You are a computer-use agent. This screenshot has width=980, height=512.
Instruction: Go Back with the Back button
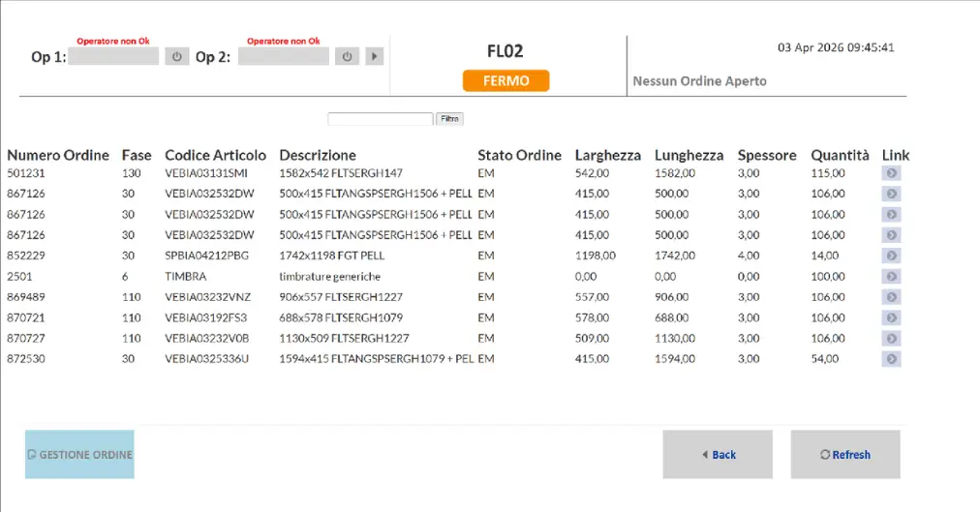(718, 455)
